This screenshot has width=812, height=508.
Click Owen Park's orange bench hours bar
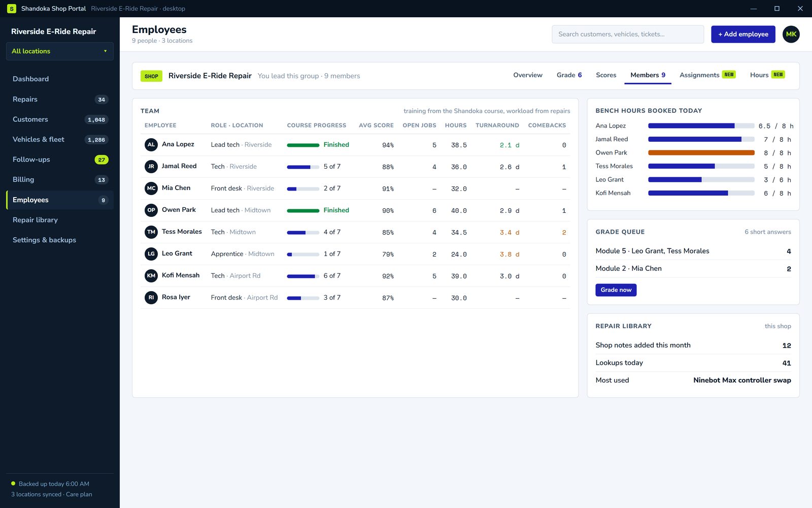[701, 153]
